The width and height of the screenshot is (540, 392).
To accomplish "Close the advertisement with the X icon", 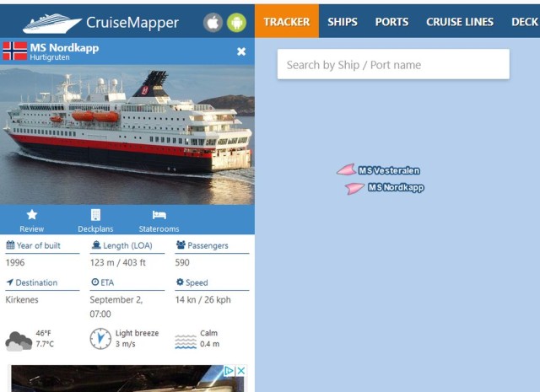I will pyautogui.click(x=241, y=371).
